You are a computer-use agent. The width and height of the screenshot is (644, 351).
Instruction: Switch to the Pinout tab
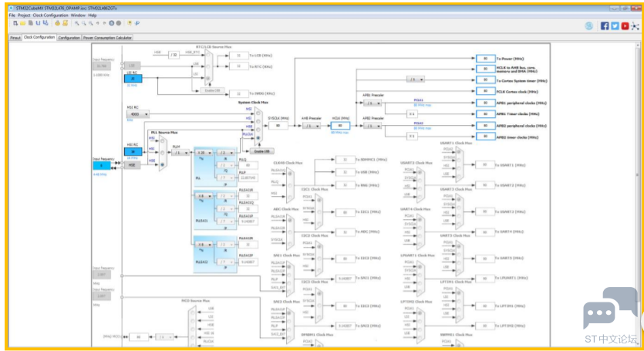tap(15, 38)
